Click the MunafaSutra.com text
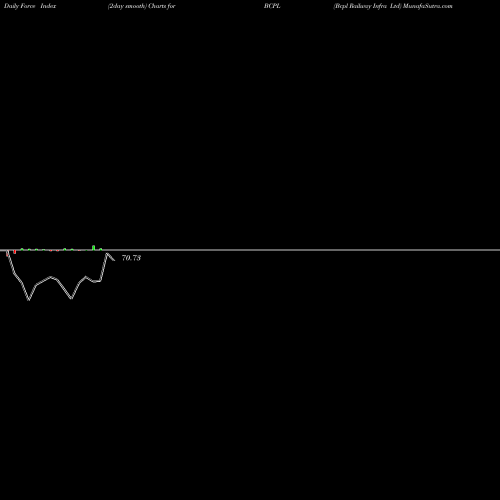 click(428, 6)
